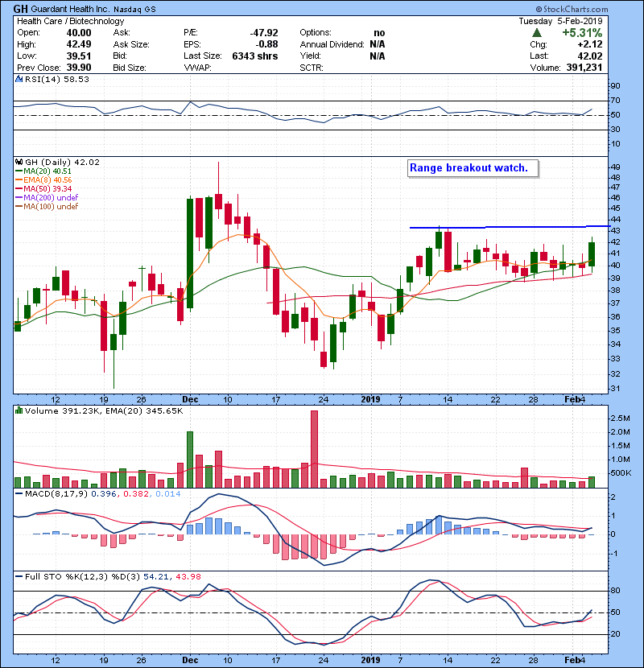Viewport: 644px width, 668px height.
Task: Click the MA(200) undef legend entry
Action: pos(47,197)
